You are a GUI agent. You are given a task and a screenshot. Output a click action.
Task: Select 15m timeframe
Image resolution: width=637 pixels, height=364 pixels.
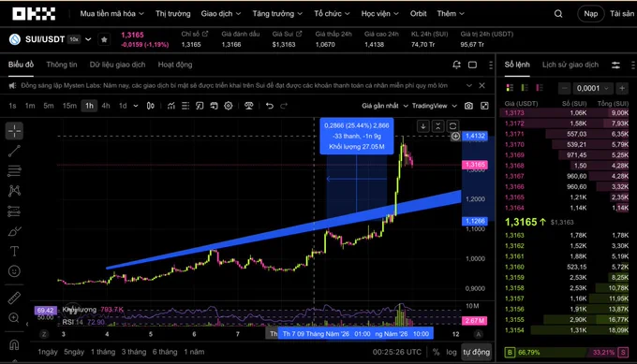[x=69, y=106]
